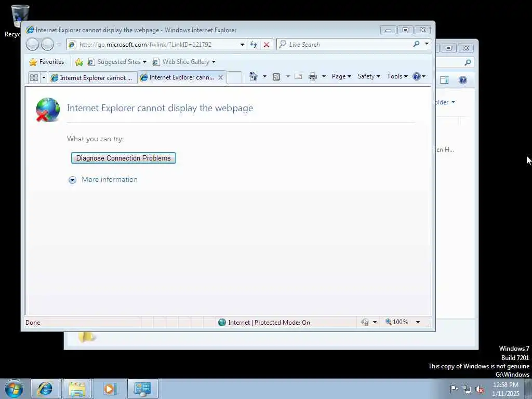532x399 pixels.
Task: Click Diagnose Connection Problems button
Action: 124,158
